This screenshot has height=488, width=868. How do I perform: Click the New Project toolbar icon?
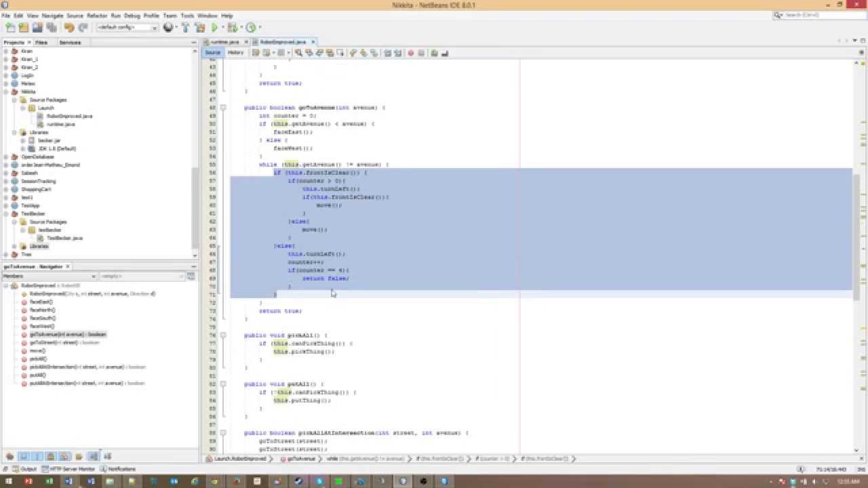(x=24, y=27)
